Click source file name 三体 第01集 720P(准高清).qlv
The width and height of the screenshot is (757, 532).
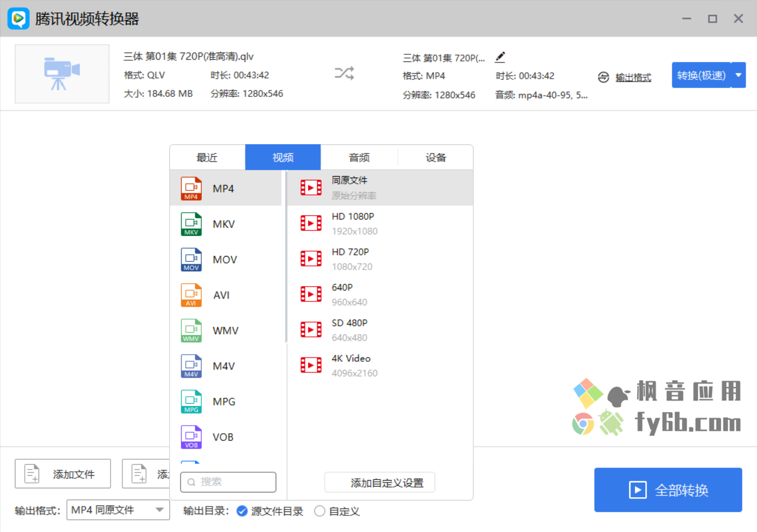189,57
